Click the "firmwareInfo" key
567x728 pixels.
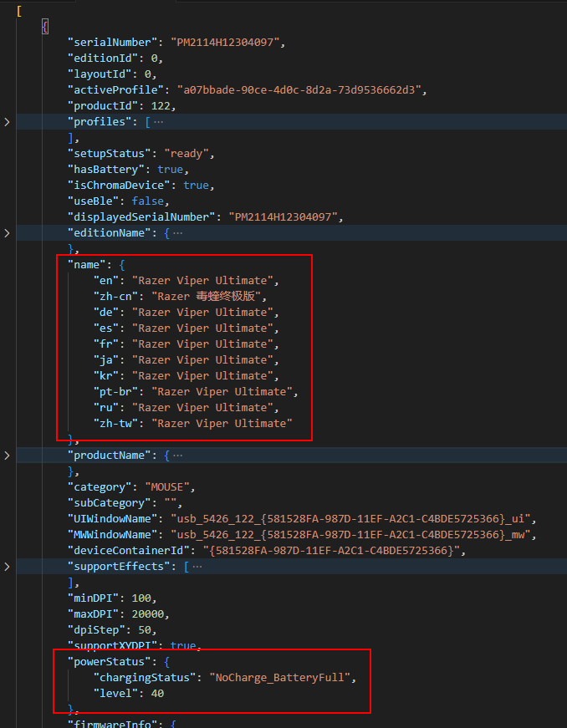click(113, 723)
